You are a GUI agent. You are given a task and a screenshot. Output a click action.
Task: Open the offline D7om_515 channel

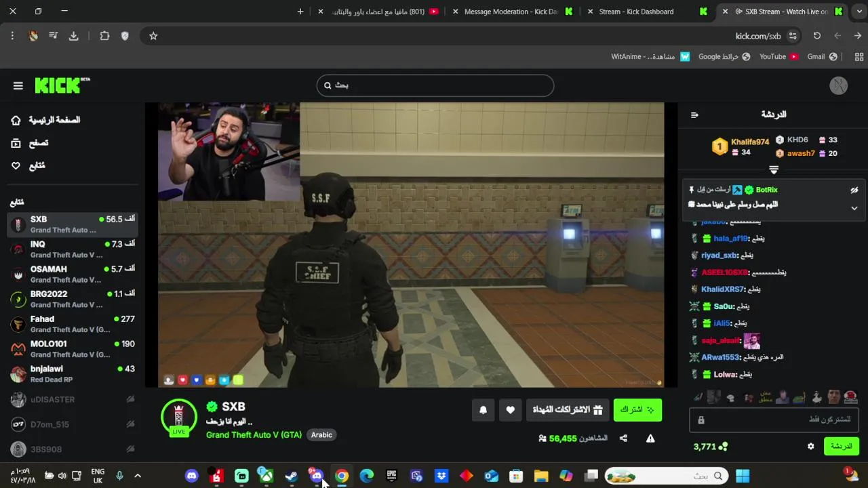coord(73,424)
